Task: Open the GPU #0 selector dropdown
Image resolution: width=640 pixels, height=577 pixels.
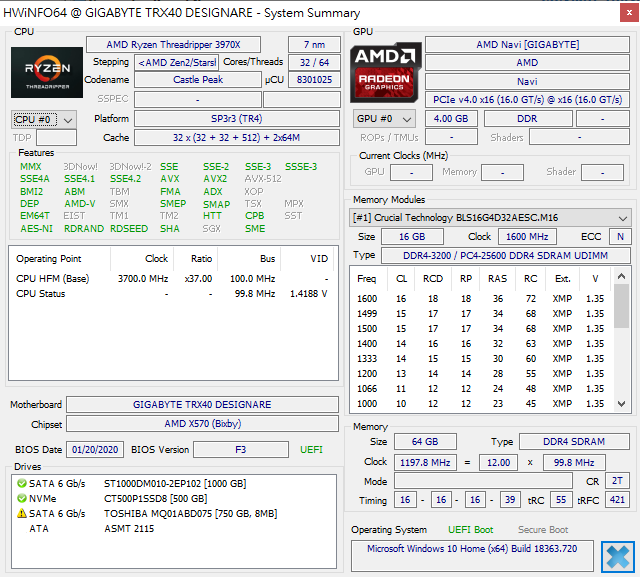Action: (384, 119)
